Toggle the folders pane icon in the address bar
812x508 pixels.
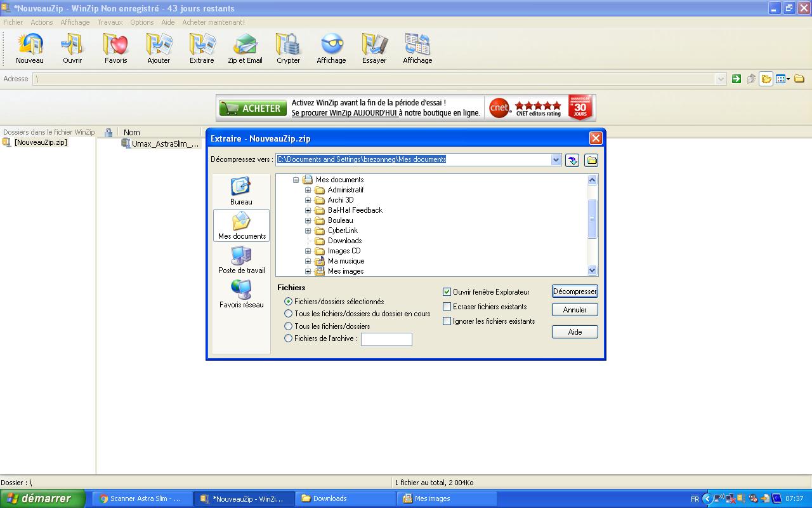click(766, 79)
